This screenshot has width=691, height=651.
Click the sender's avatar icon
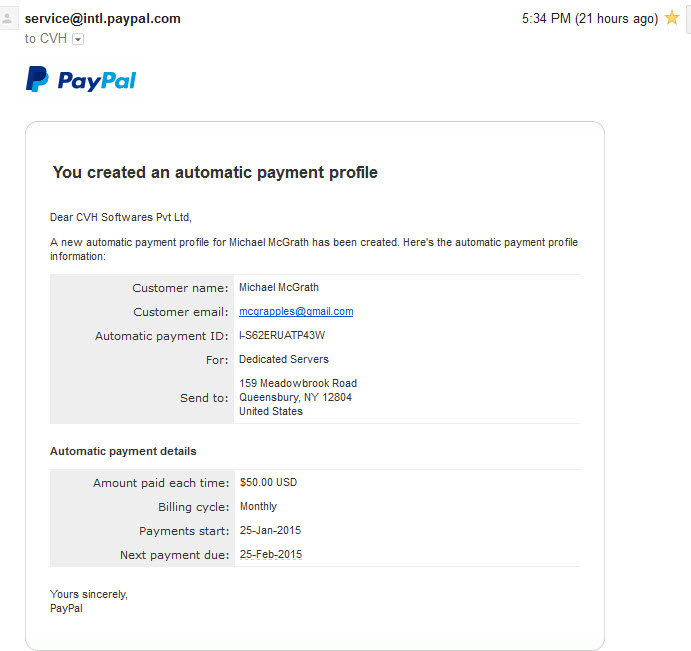click(x=8, y=19)
